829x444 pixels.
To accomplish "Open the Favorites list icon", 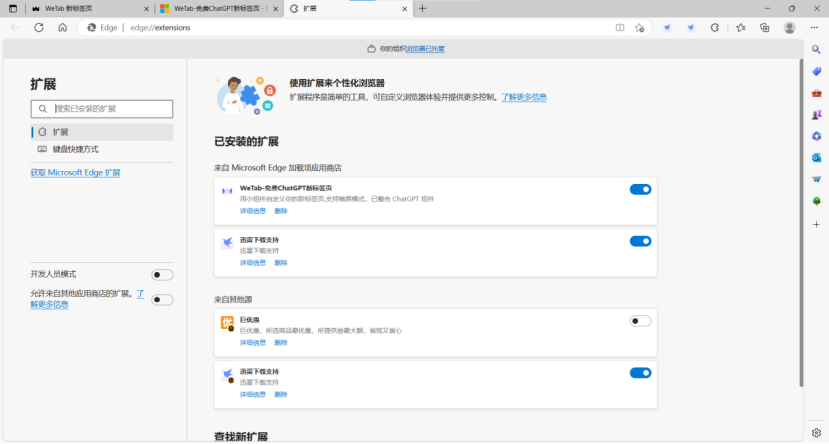I will tap(741, 27).
